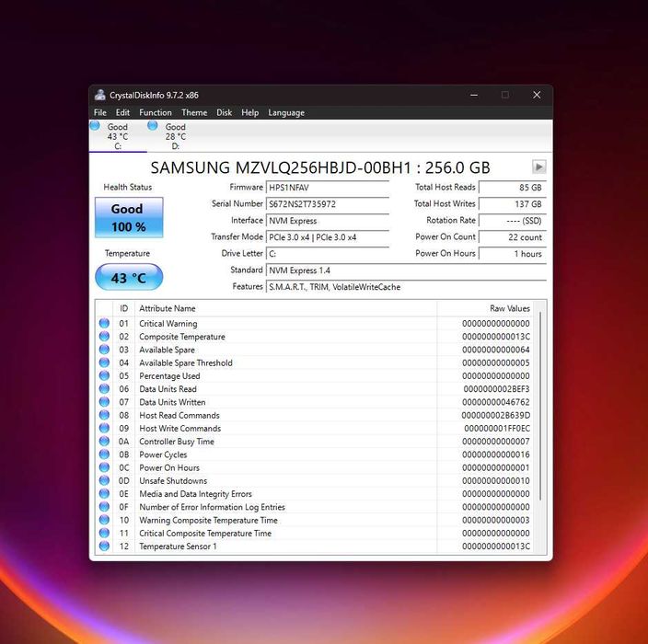Viewport: 648px width, 644px height.
Task: Click the Features field with S.M.A.R.T., TRIM
Action: [406, 287]
